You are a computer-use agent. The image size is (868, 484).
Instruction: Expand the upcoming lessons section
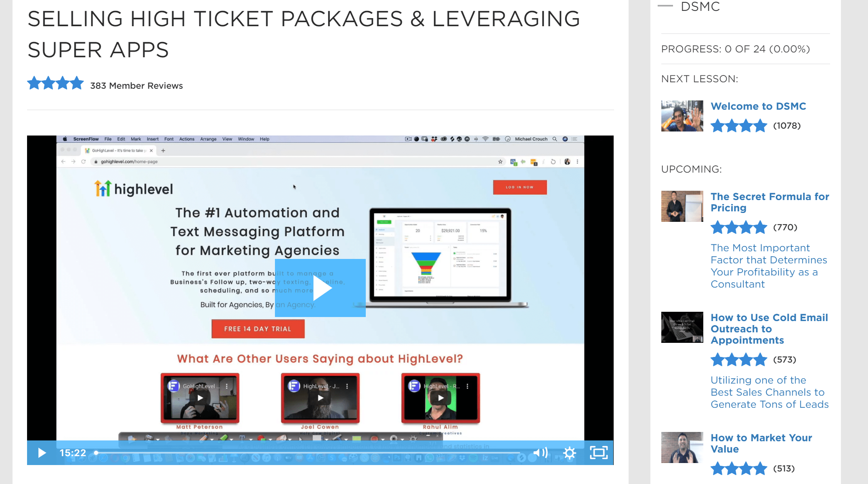tap(692, 169)
